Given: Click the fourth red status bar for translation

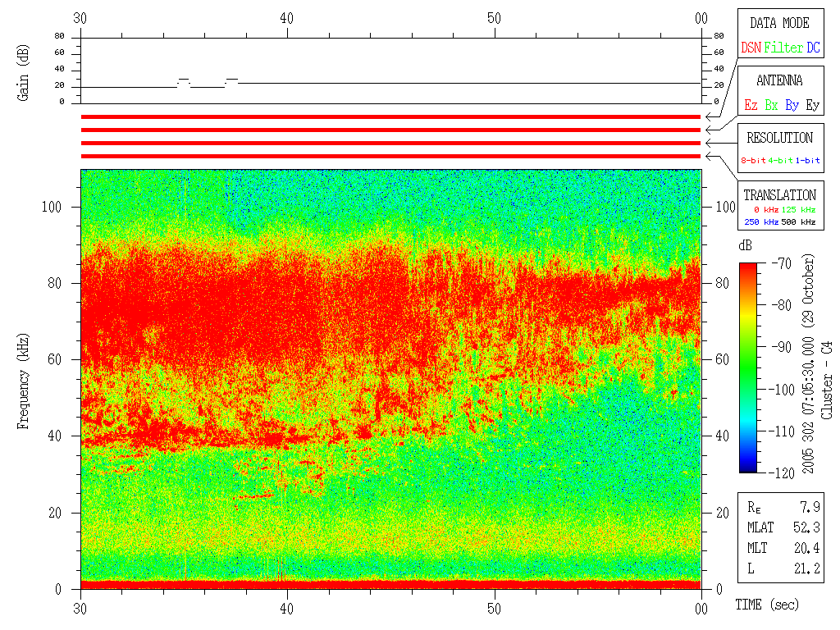Looking at the screenshot, I should 390,157.
